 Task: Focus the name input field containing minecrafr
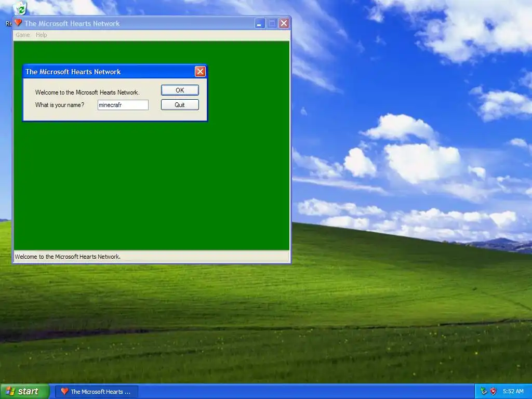[123, 105]
